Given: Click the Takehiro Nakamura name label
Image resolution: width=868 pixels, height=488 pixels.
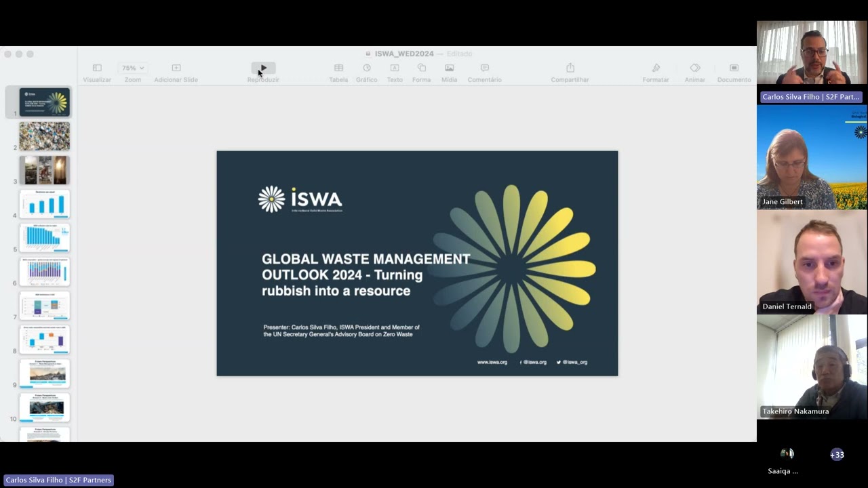Looking at the screenshot, I should [795, 411].
